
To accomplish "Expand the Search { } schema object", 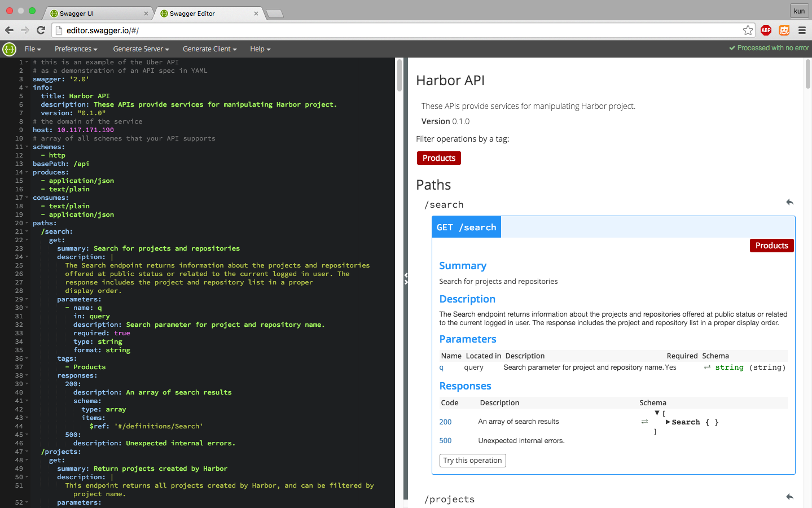I will tap(668, 422).
